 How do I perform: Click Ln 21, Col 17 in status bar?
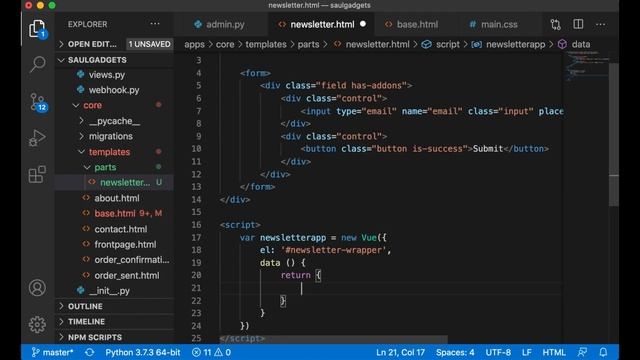pos(400,352)
